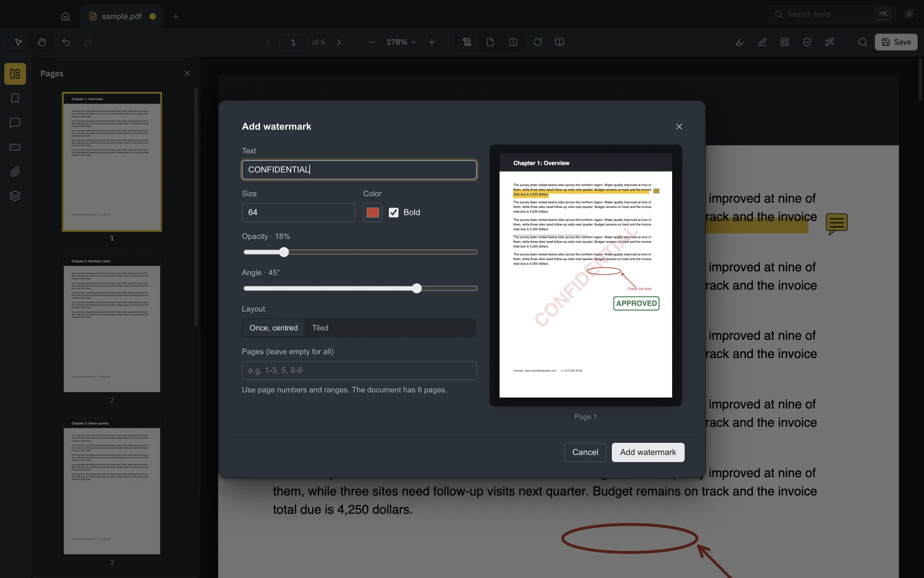Zoom in with the plus icon

coord(432,42)
